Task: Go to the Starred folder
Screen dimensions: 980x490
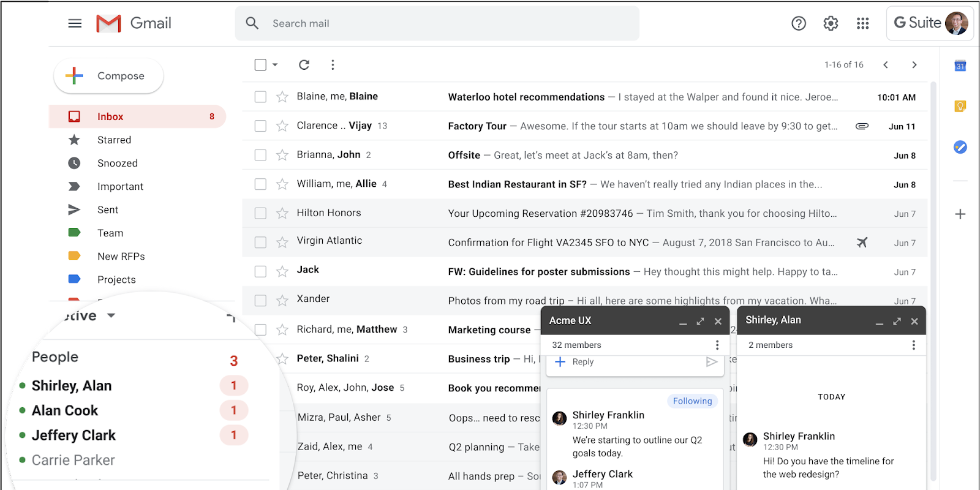Action: click(114, 140)
